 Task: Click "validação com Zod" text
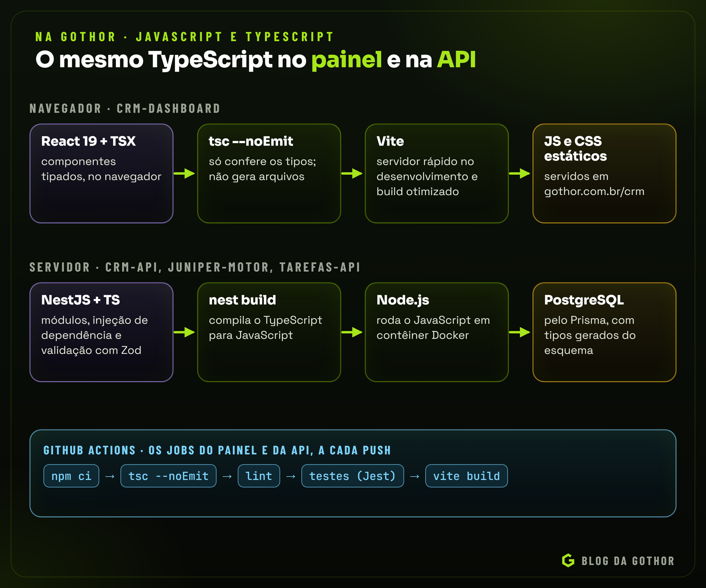tap(91, 350)
